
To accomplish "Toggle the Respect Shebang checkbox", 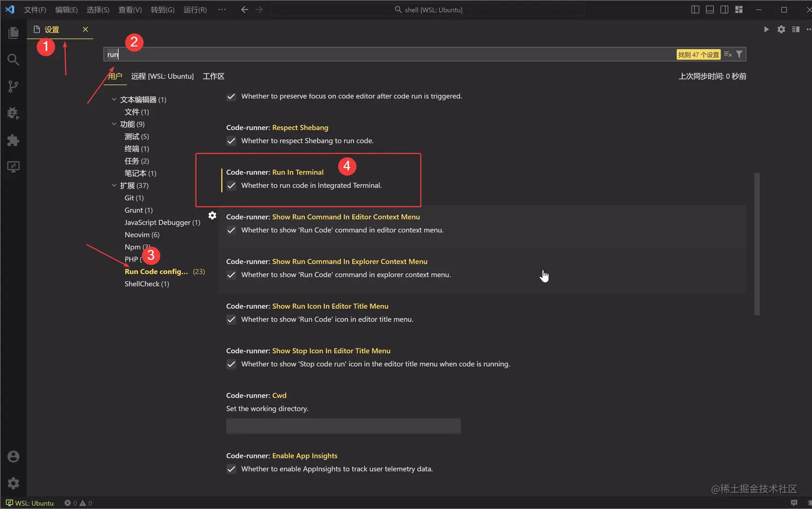I will click(231, 141).
